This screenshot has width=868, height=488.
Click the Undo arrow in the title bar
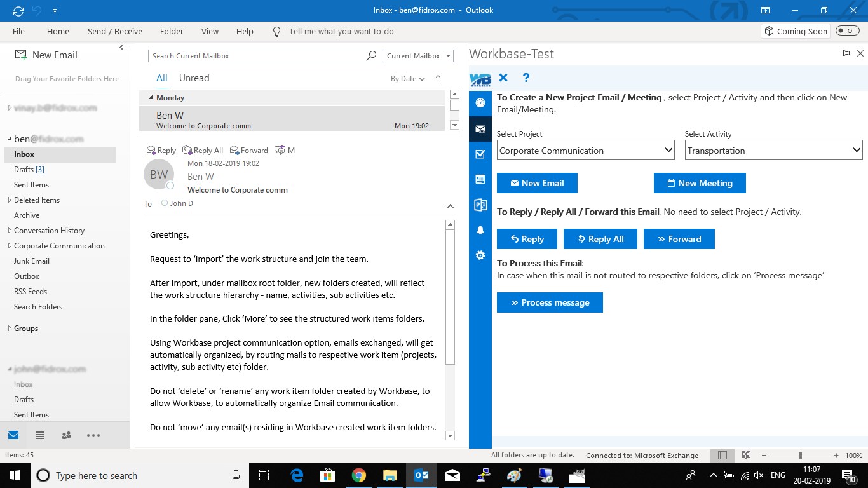[x=37, y=11]
